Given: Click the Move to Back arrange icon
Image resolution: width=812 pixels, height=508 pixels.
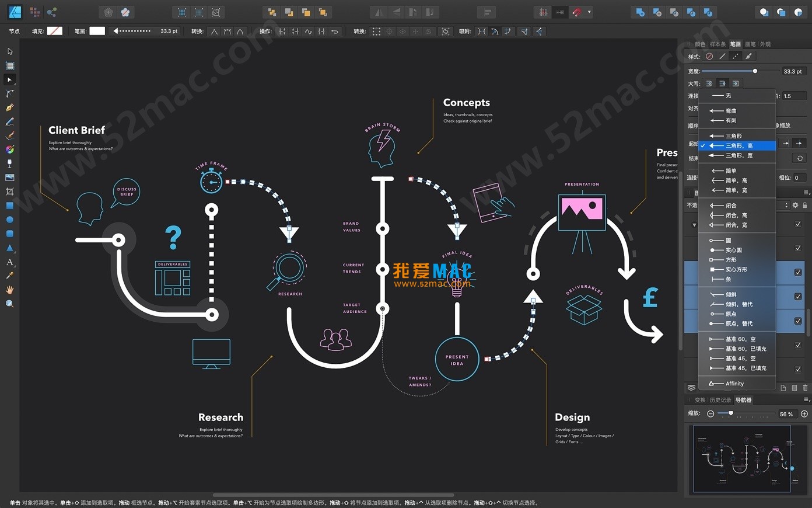Looking at the screenshot, I should click(272, 12).
